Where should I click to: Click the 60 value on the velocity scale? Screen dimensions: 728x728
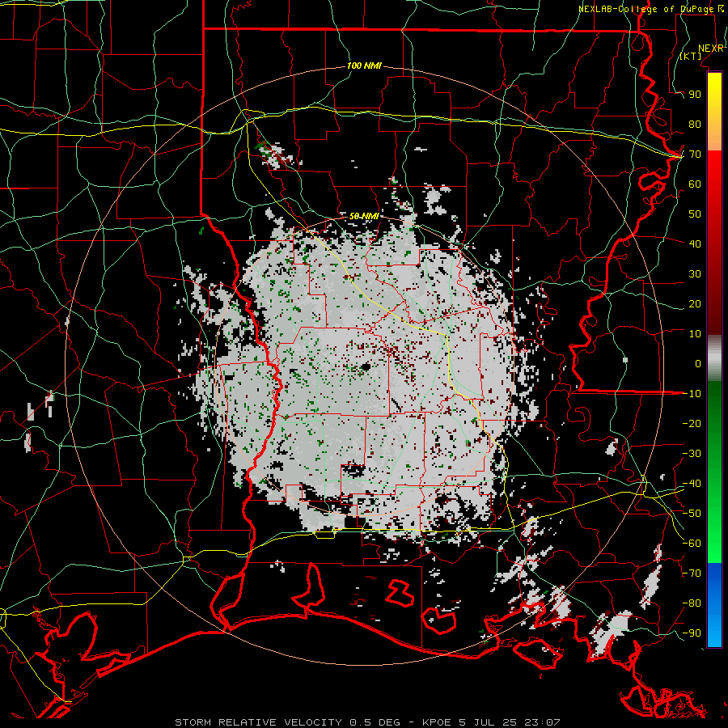coord(695,184)
